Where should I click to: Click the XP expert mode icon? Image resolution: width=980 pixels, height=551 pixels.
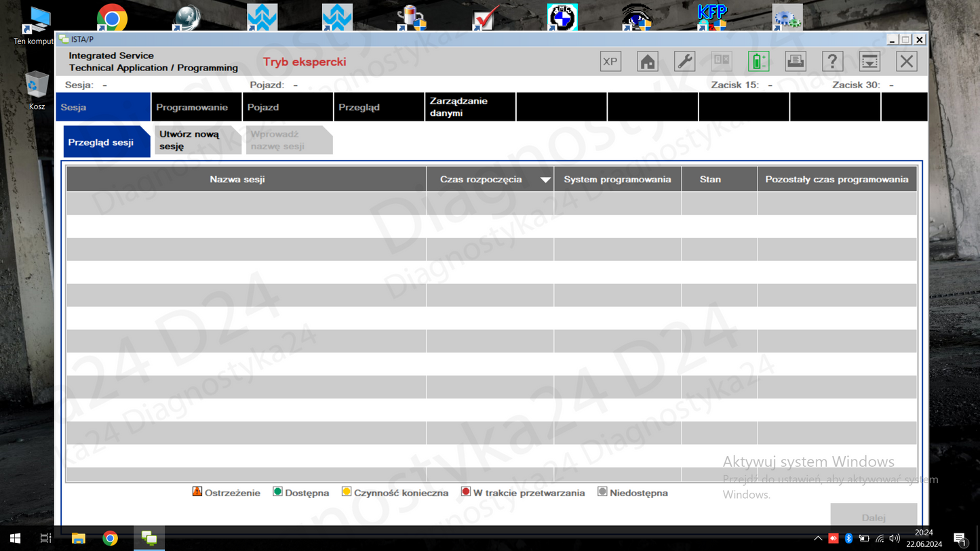[610, 62]
